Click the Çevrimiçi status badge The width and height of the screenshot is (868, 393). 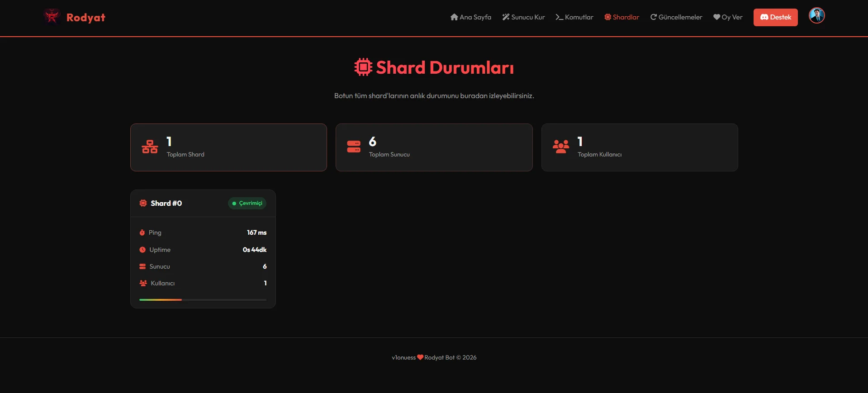[247, 203]
